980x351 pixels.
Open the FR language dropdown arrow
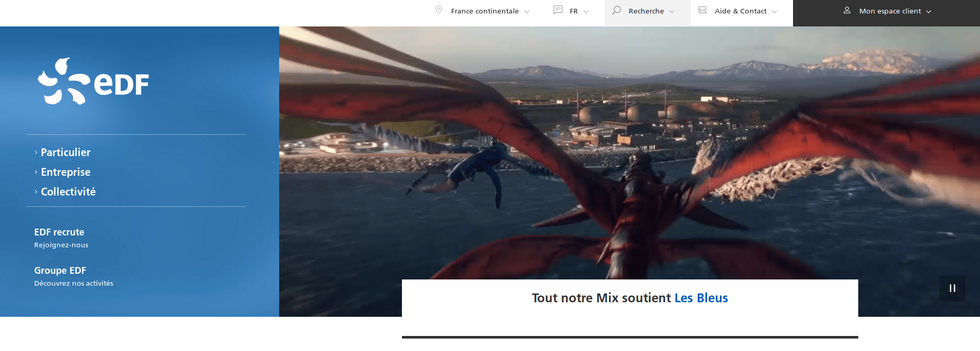(586, 11)
